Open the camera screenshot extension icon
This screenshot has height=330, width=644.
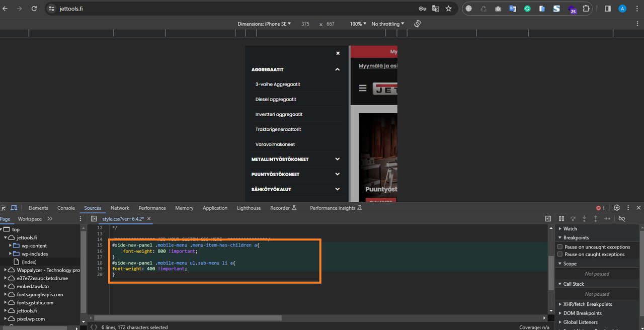(498, 9)
